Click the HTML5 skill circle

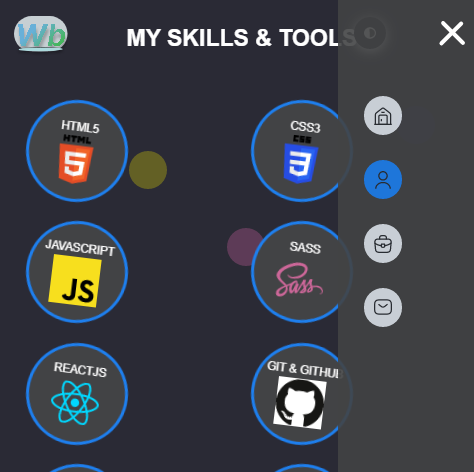(x=77, y=151)
